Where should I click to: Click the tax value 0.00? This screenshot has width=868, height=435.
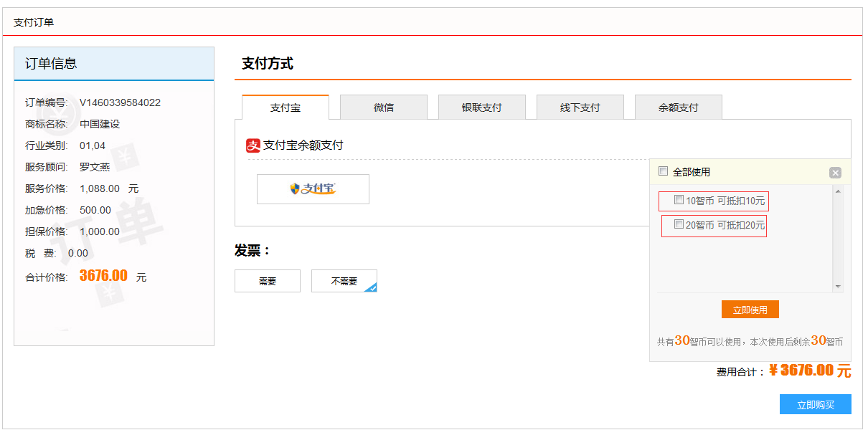click(78, 253)
